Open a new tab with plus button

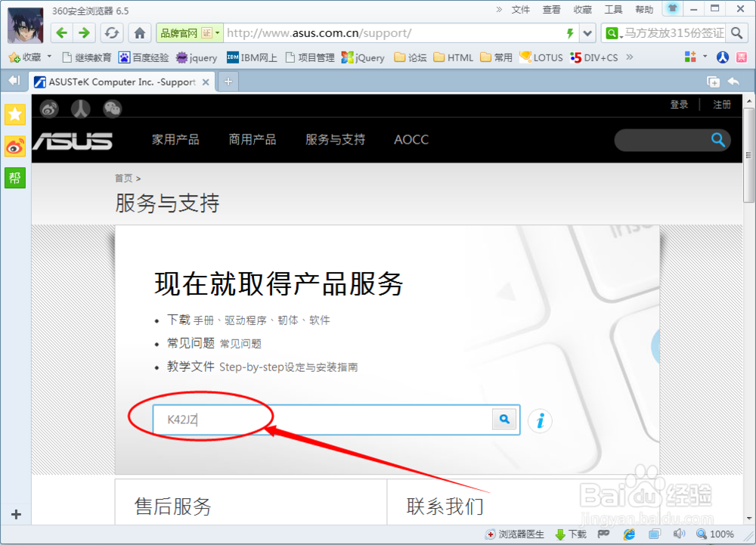coord(228,82)
